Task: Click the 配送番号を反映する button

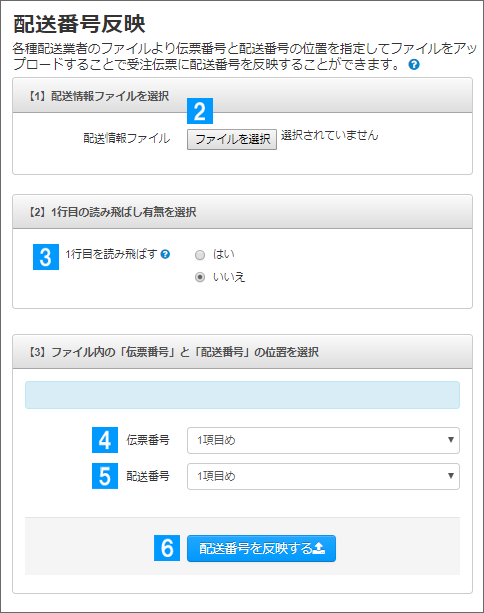Action: 261,548
